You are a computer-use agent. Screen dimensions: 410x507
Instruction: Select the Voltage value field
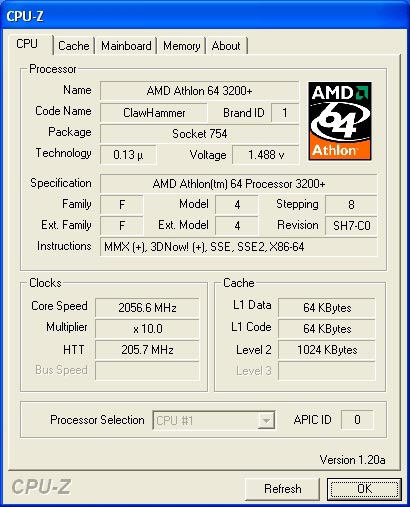(x=266, y=155)
